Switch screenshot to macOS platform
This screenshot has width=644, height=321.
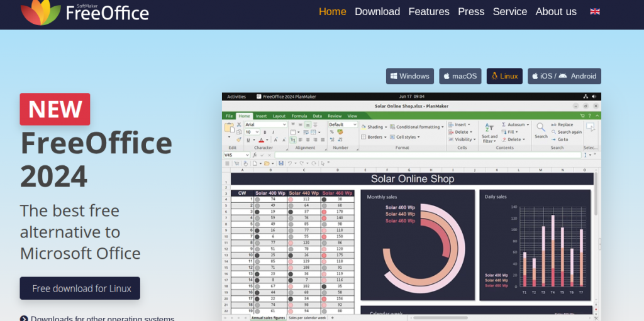pyautogui.click(x=460, y=76)
